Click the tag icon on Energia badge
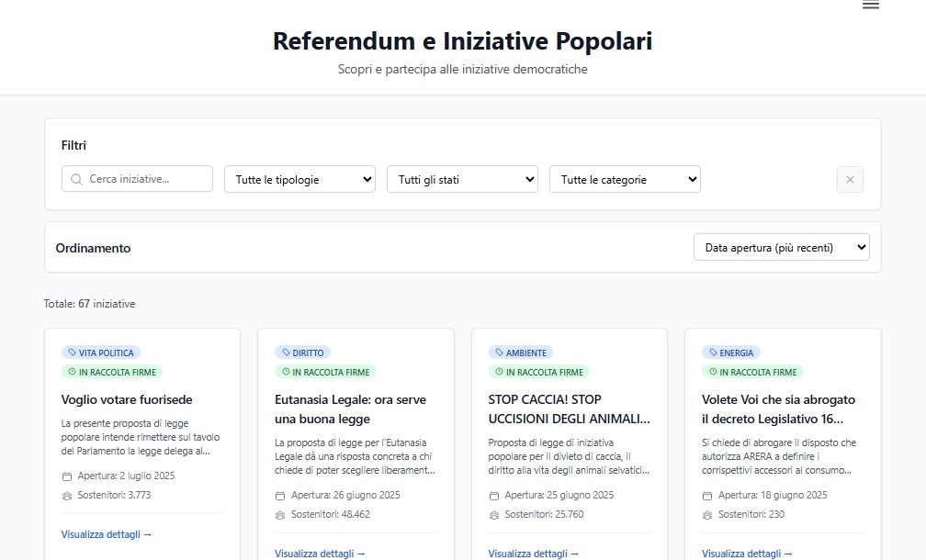Screen dimensions: 926x560 pos(712,353)
